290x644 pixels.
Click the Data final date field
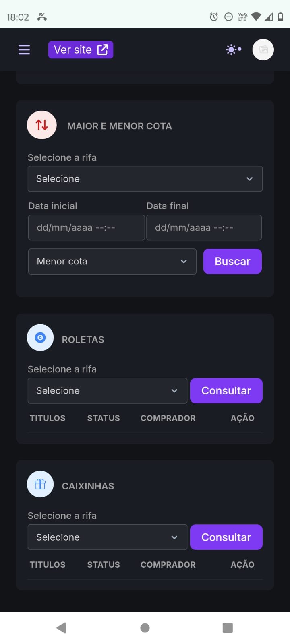[x=204, y=228]
